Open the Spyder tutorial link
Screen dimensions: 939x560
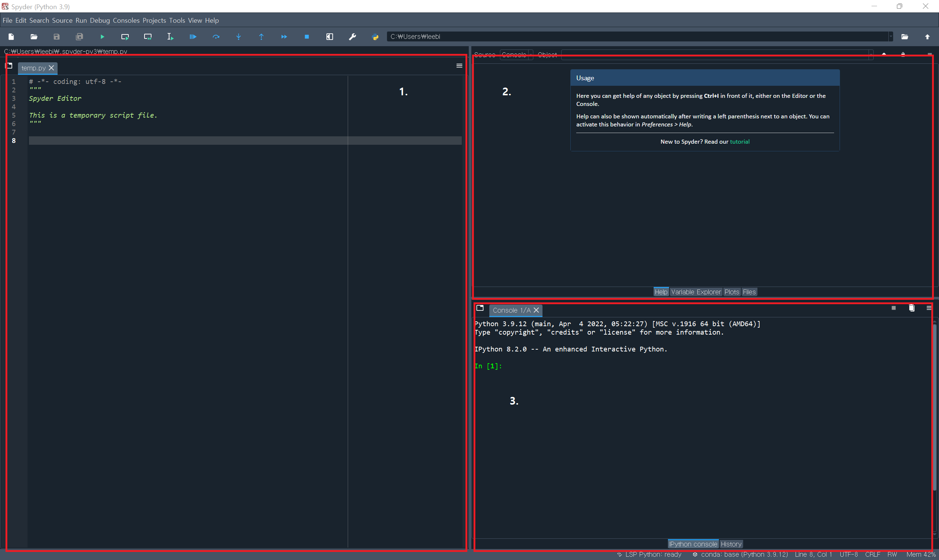tap(740, 141)
